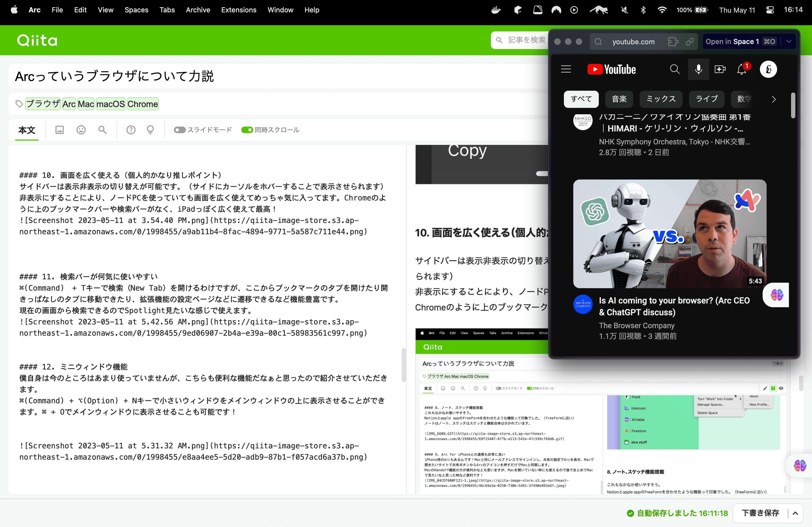This screenshot has width=812, height=527.
Task: Click the 下書き保存 button
Action: 760,513
